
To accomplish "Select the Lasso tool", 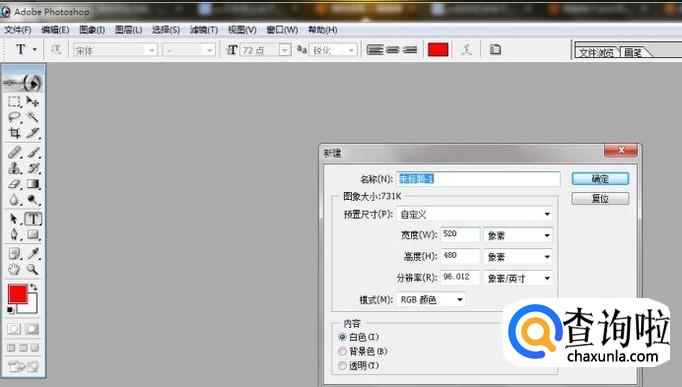I will [14, 117].
